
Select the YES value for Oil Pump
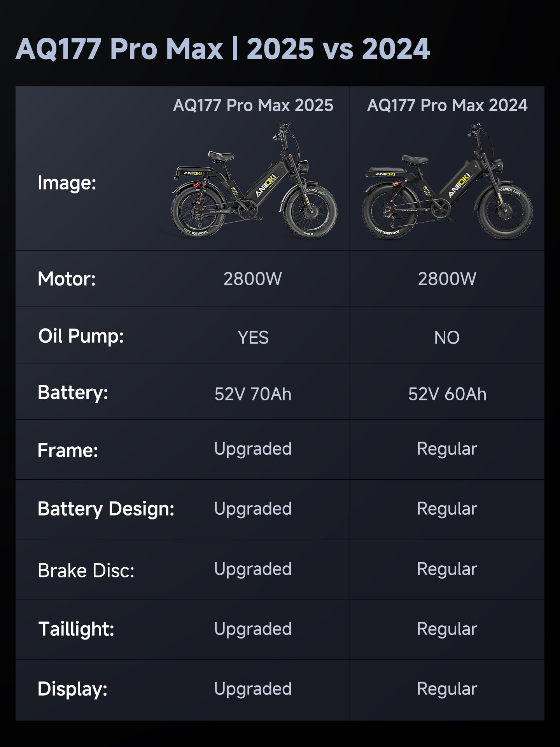click(253, 338)
